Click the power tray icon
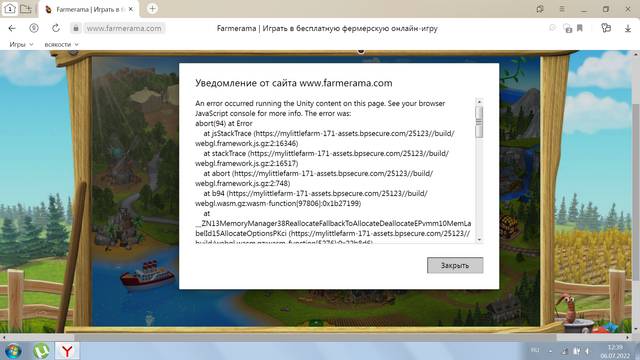Viewport: 640px width, 360px height. point(576,351)
